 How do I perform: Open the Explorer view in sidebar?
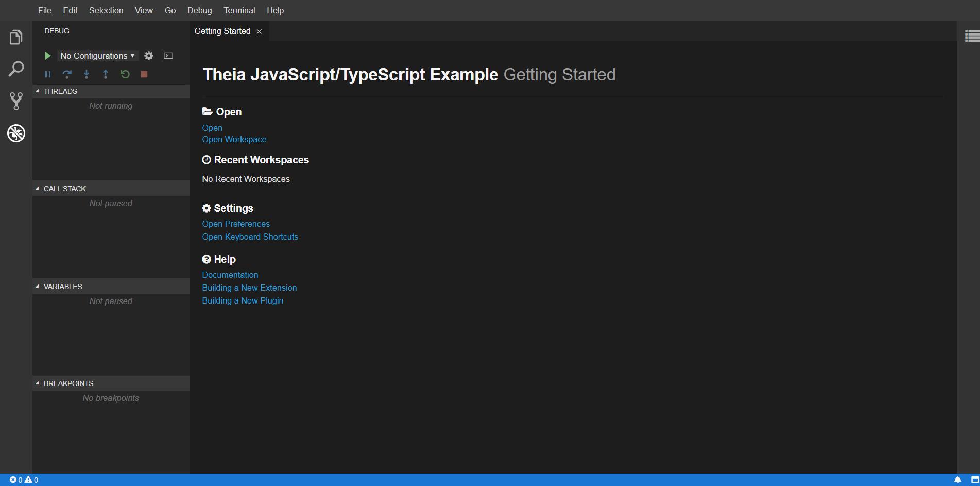(16, 38)
